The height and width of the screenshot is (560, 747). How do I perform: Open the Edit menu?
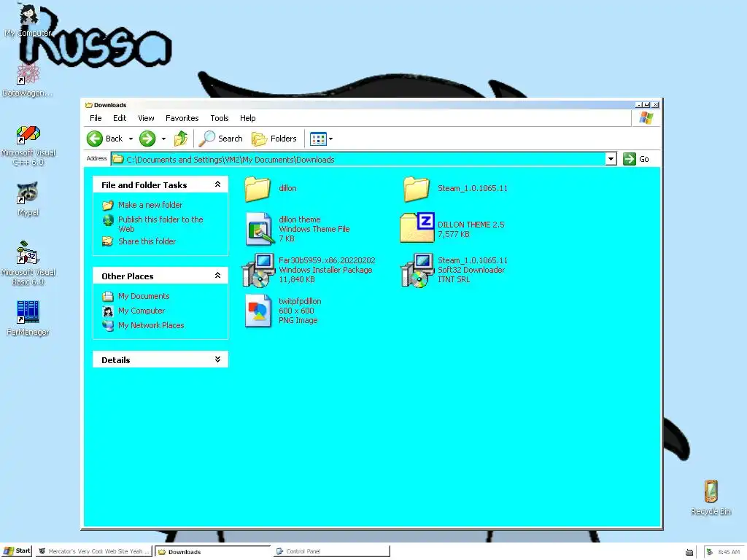click(120, 118)
